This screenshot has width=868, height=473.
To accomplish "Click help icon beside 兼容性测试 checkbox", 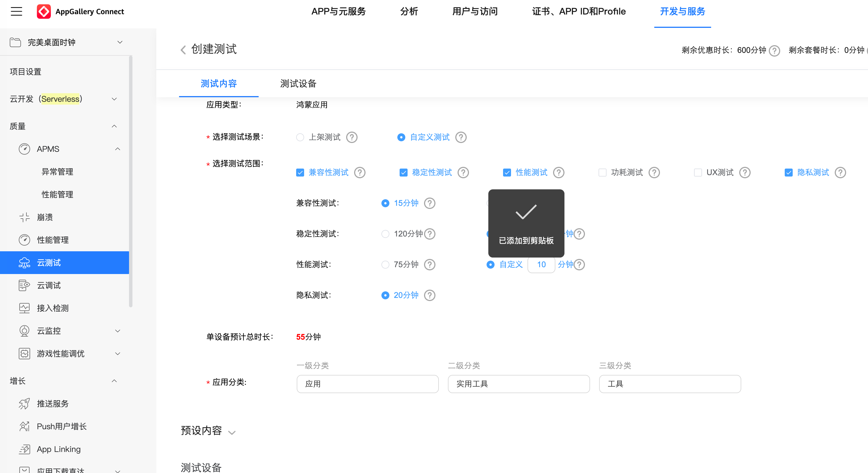I will 360,173.
